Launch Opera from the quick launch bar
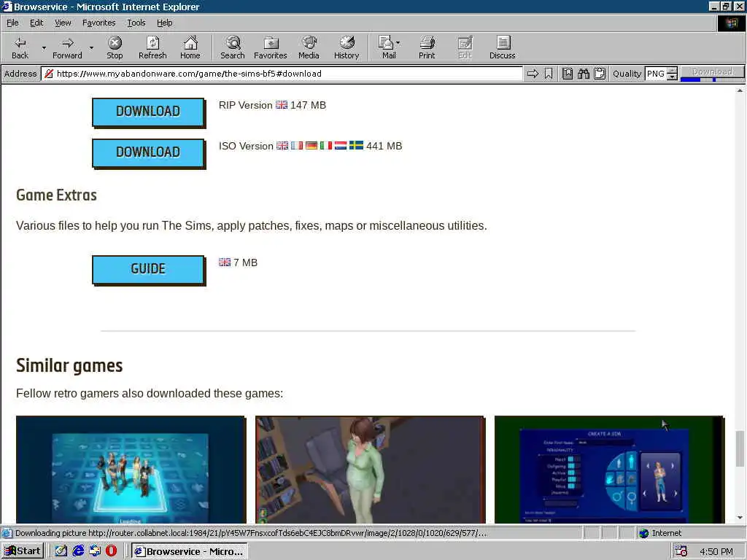The height and width of the screenshot is (560, 747). pyautogui.click(x=111, y=551)
